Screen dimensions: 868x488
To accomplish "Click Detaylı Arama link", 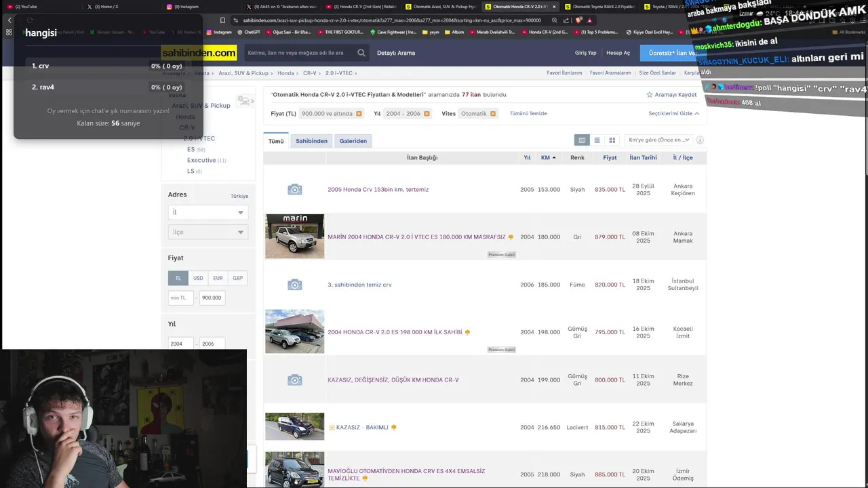I will [x=396, y=53].
